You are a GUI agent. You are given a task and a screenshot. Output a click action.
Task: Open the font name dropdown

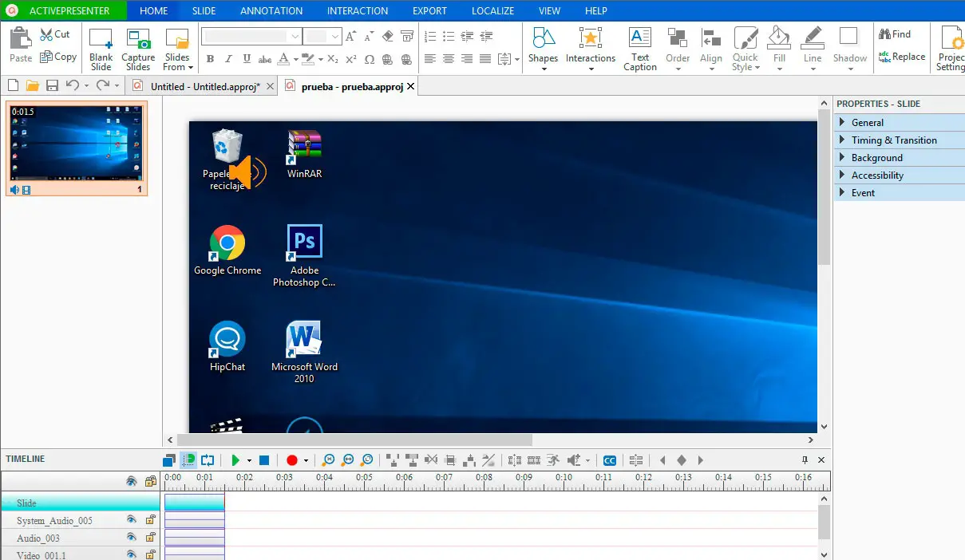pyautogui.click(x=295, y=37)
